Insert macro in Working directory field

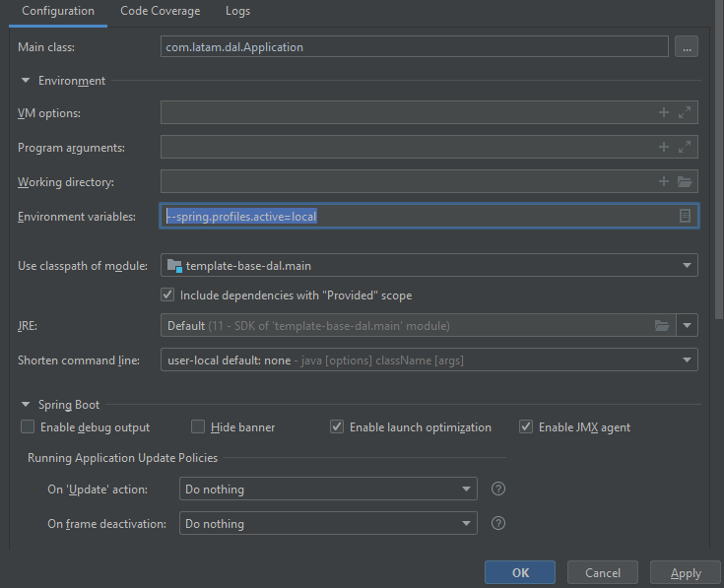664,181
